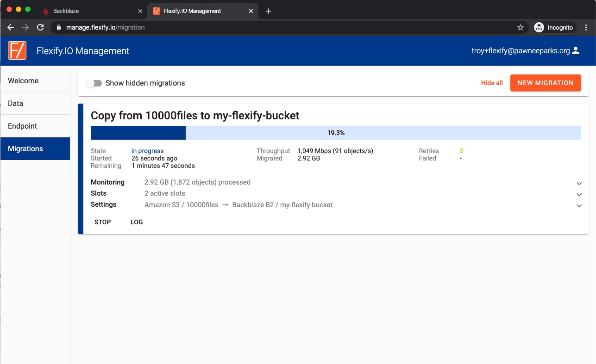Click the Retries count 5
Screen dimensions: 596x364
(x=462, y=151)
